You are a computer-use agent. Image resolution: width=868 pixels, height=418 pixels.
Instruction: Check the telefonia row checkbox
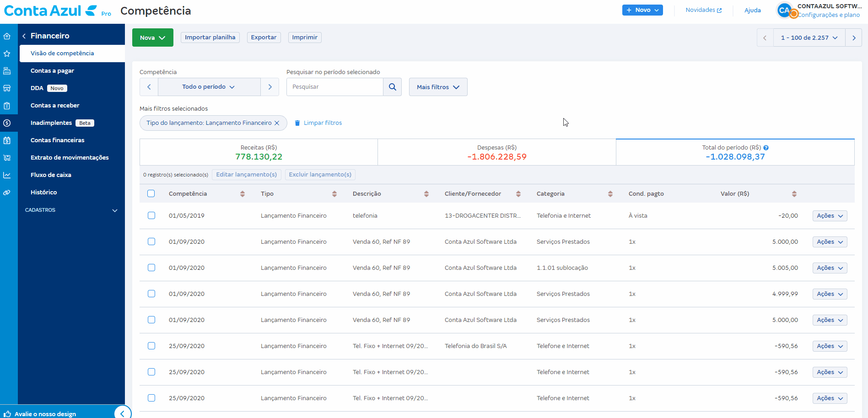(151, 215)
